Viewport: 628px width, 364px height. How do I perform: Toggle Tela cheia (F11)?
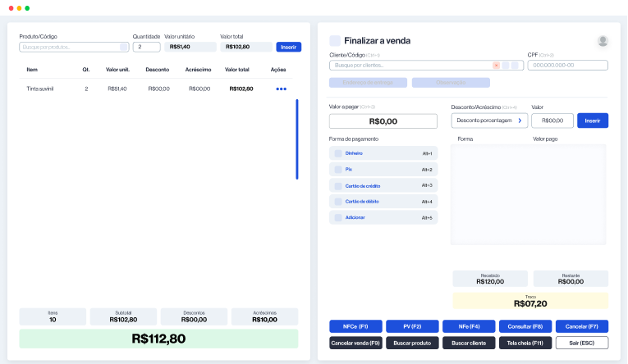pyautogui.click(x=525, y=343)
